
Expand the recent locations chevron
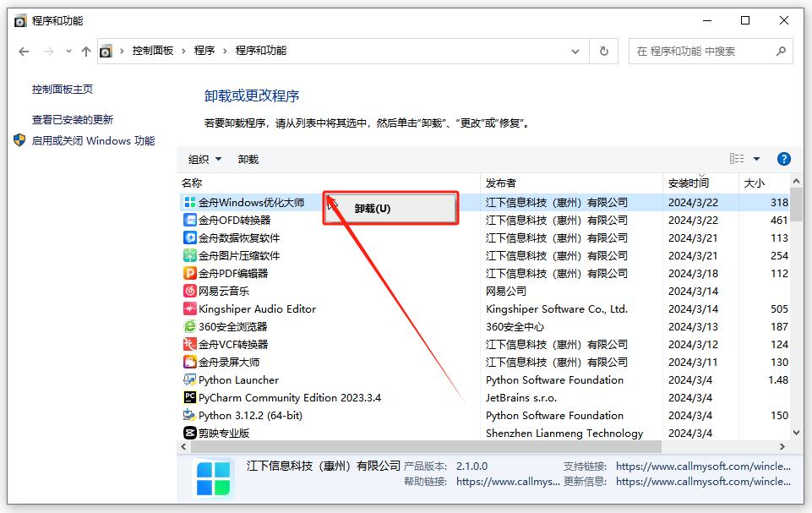pyautogui.click(x=68, y=52)
